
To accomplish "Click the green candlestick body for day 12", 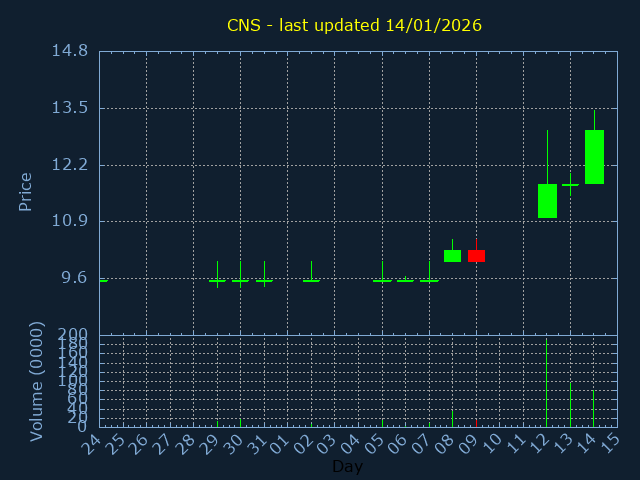I will click(547, 200).
